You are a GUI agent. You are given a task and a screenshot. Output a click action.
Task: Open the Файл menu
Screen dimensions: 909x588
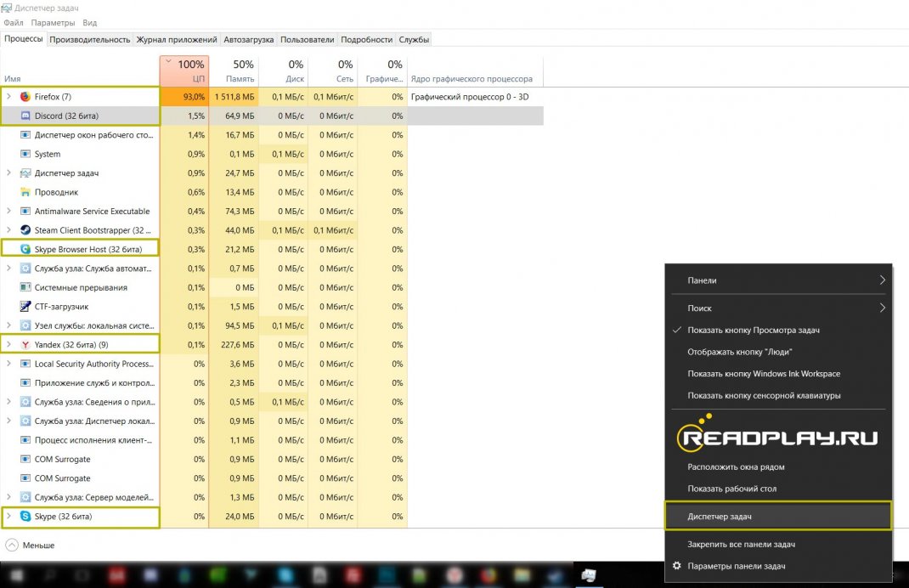[14, 23]
